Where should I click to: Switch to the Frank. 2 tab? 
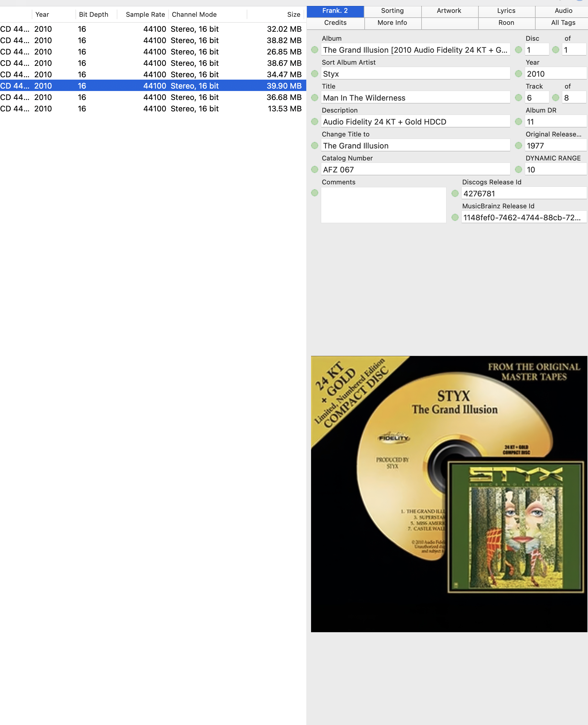[x=335, y=11]
